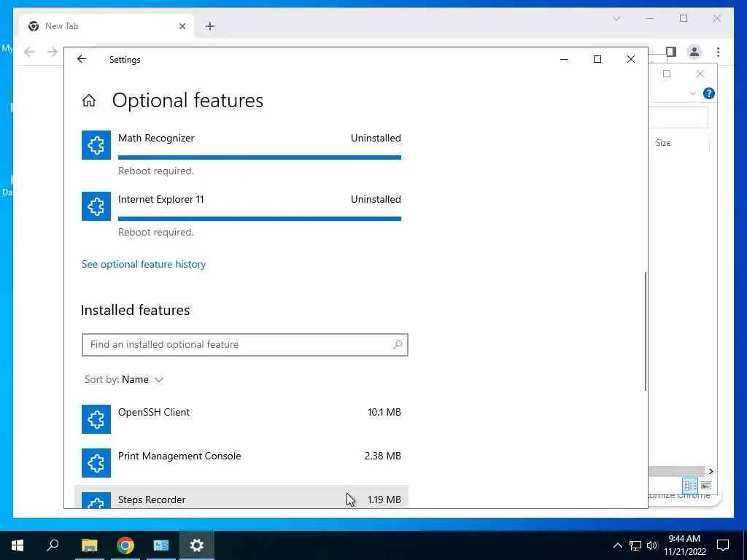Show hidden system tray icons
The image size is (747, 560).
click(x=617, y=545)
